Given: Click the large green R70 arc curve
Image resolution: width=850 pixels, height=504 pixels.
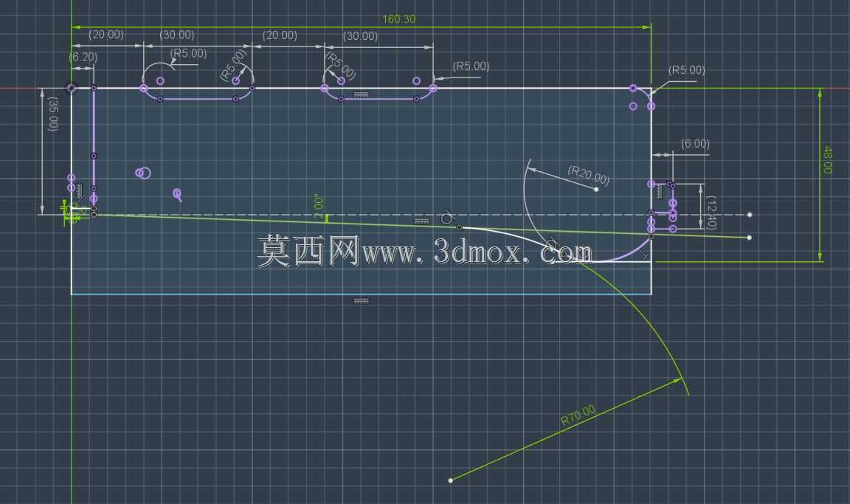Looking at the screenshot, I should pos(645,320).
